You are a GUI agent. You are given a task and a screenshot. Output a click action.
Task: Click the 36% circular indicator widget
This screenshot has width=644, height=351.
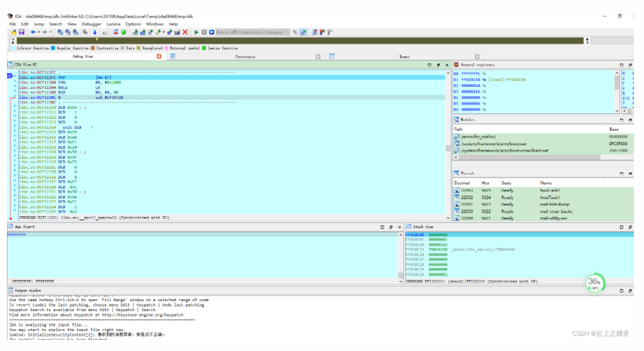click(x=594, y=283)
